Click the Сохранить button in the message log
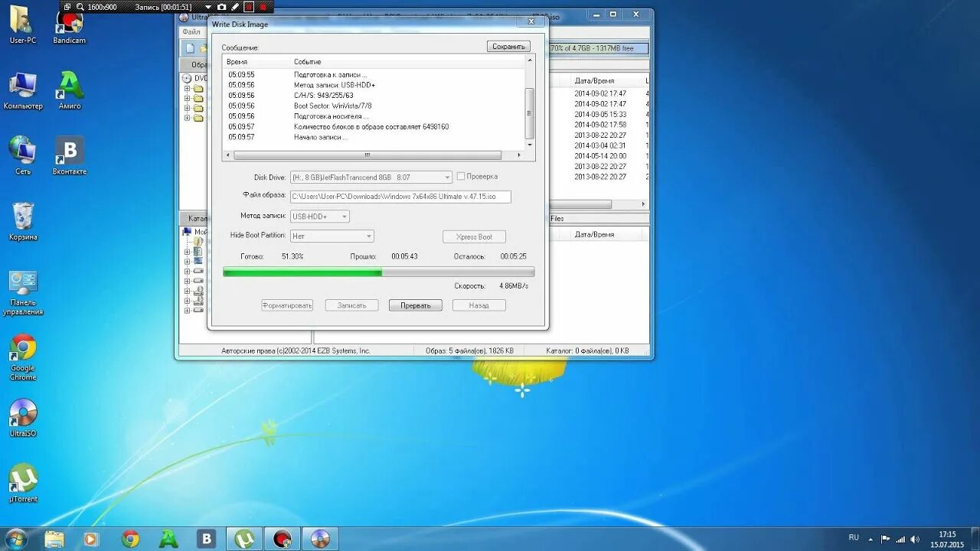This screenshot has width=980, height=551. (508, 47)
